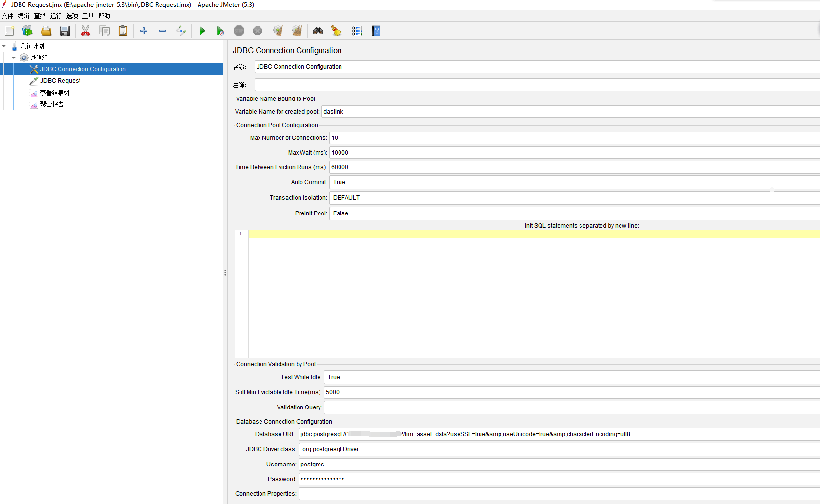820x504 pixels.
Task: Start test without pauses
Action: 220,31
